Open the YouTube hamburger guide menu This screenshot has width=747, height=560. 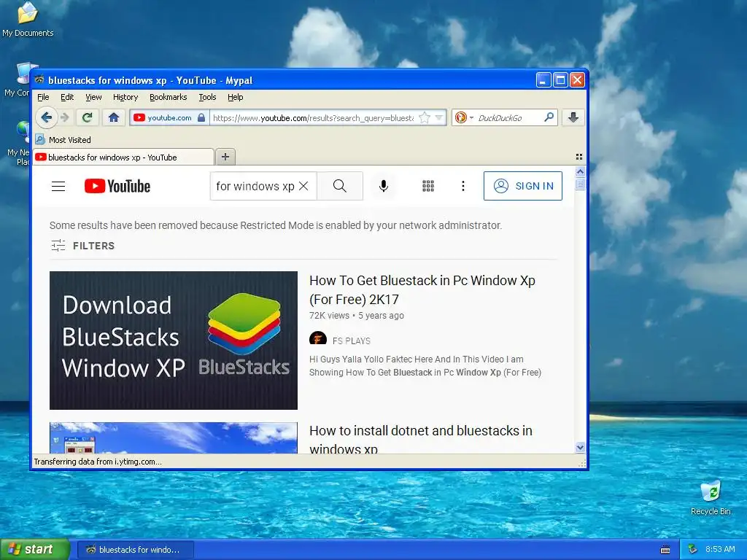pos(58,186)
